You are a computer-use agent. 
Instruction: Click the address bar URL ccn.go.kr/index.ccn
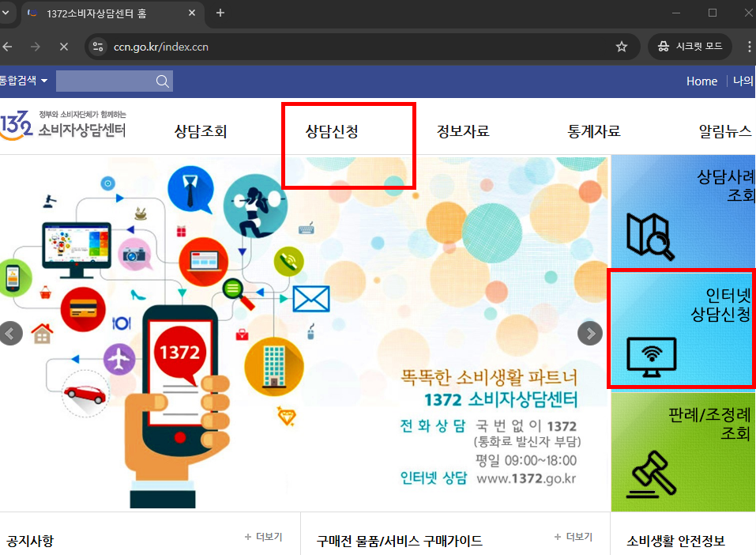[161, 47]
